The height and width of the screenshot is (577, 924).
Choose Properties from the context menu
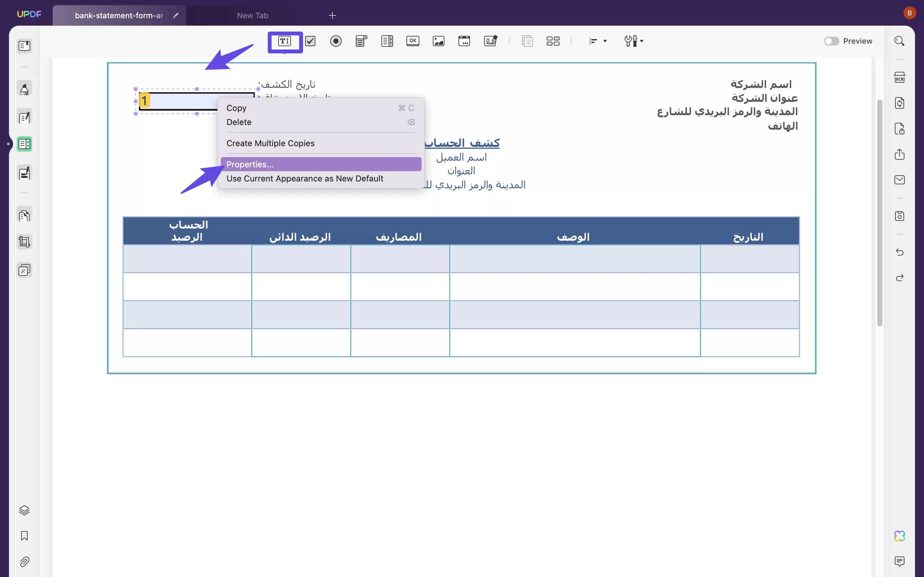[250, 164]
